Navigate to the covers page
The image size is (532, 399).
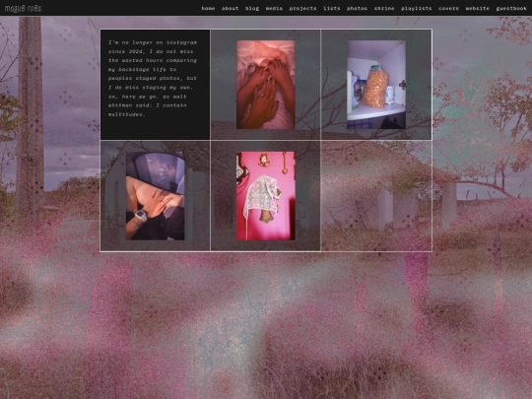coord(448,8)
